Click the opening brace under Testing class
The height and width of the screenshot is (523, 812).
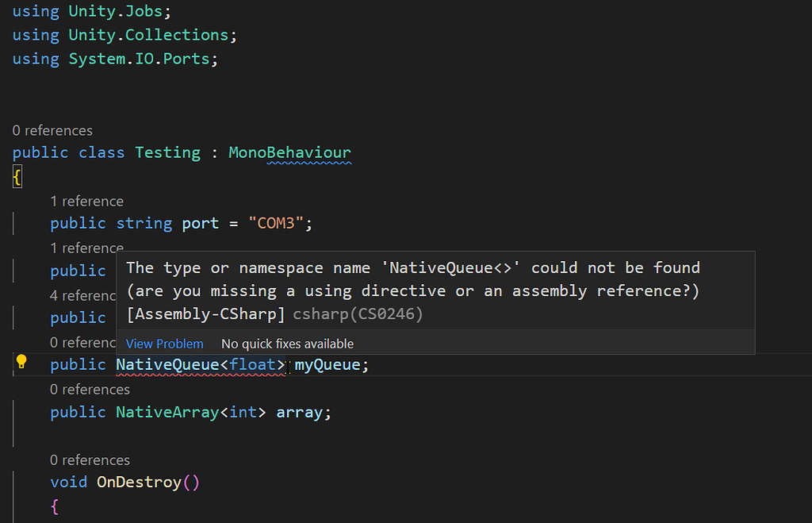(17, 176)
